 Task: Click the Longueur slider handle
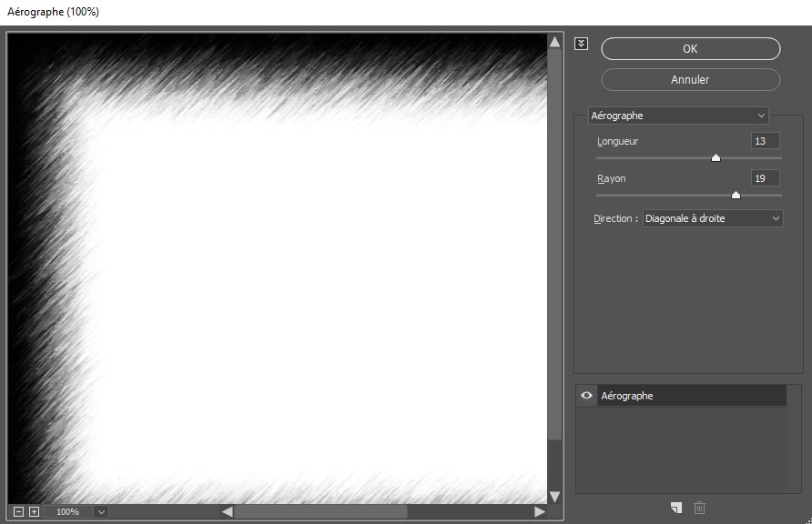coord(716,157)
